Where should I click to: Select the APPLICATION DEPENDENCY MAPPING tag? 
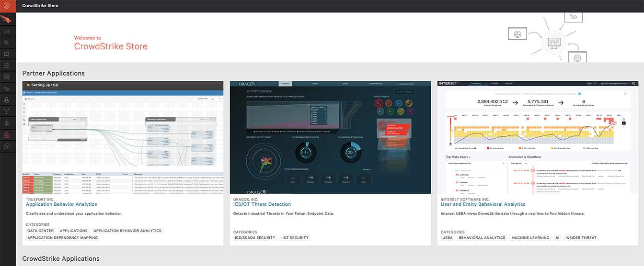(x=62, y=238)
